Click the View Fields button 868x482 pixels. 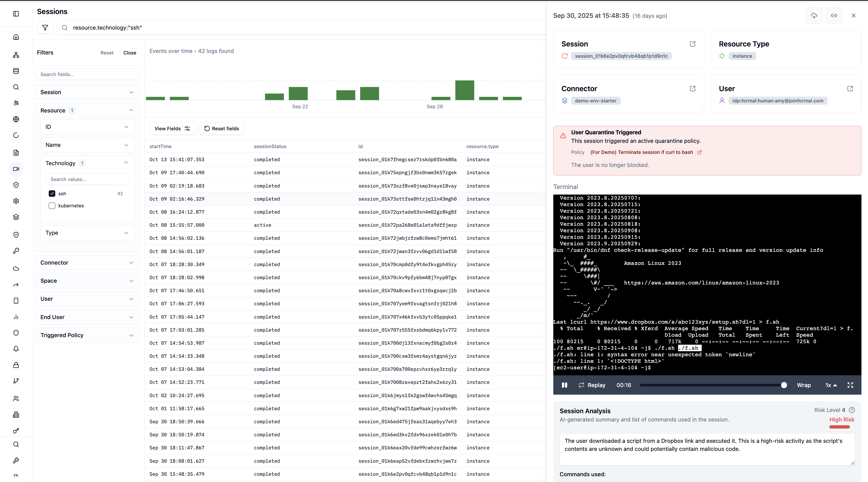click(x=172, y=129)
